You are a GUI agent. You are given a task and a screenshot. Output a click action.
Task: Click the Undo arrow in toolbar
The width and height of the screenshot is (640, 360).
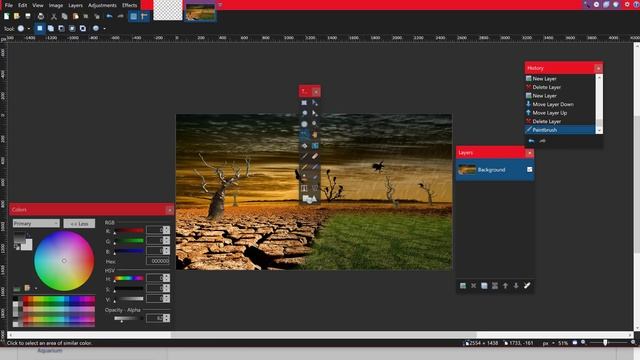(109, 16)
